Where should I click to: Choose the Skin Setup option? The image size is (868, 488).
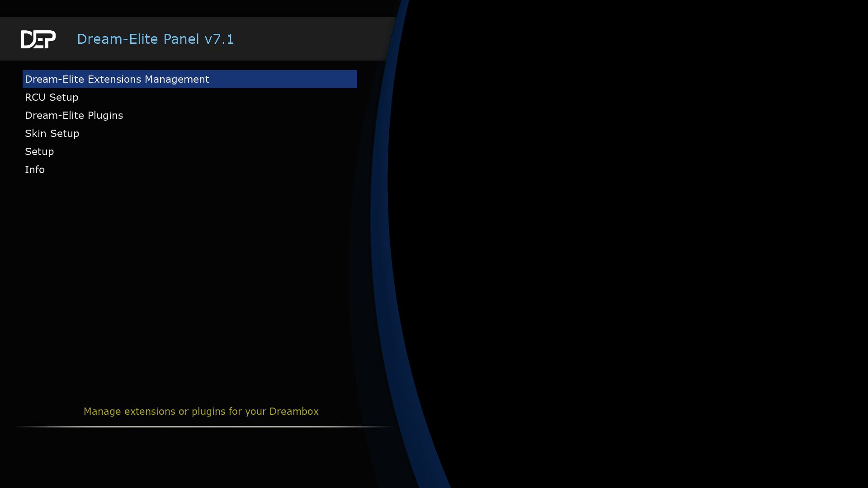[x=52, y=133]
